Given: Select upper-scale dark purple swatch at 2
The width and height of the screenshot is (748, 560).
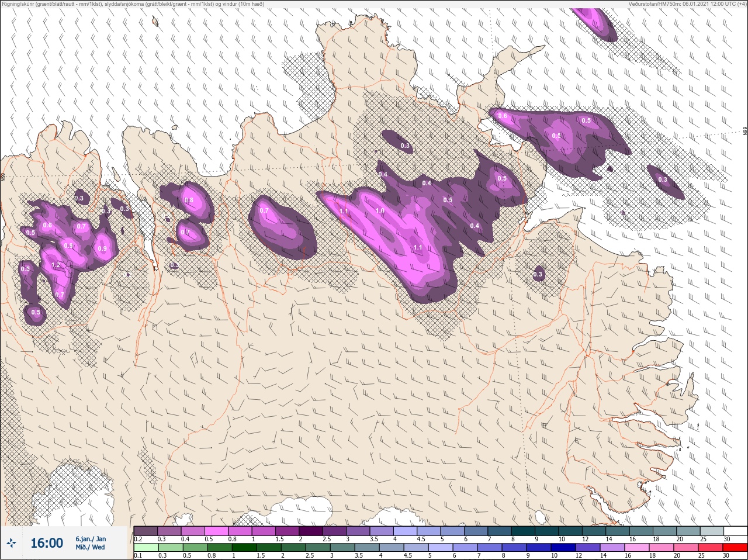Looking at the screenshot, I should tap(311, 531).
